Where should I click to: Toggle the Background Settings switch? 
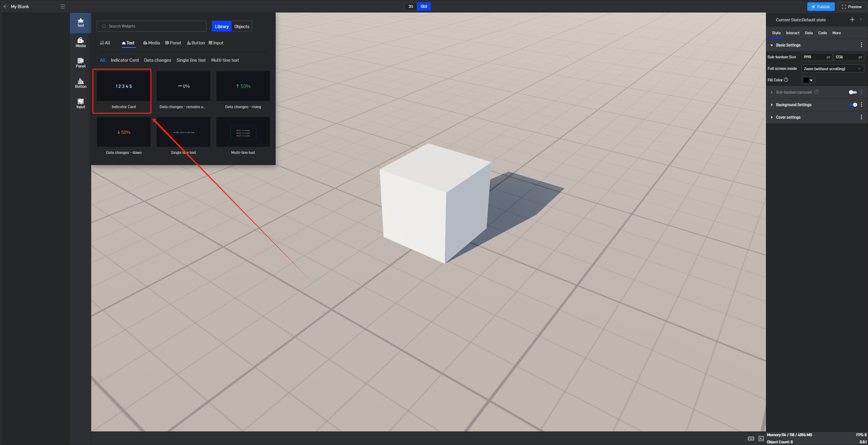[x=853, y=105]
